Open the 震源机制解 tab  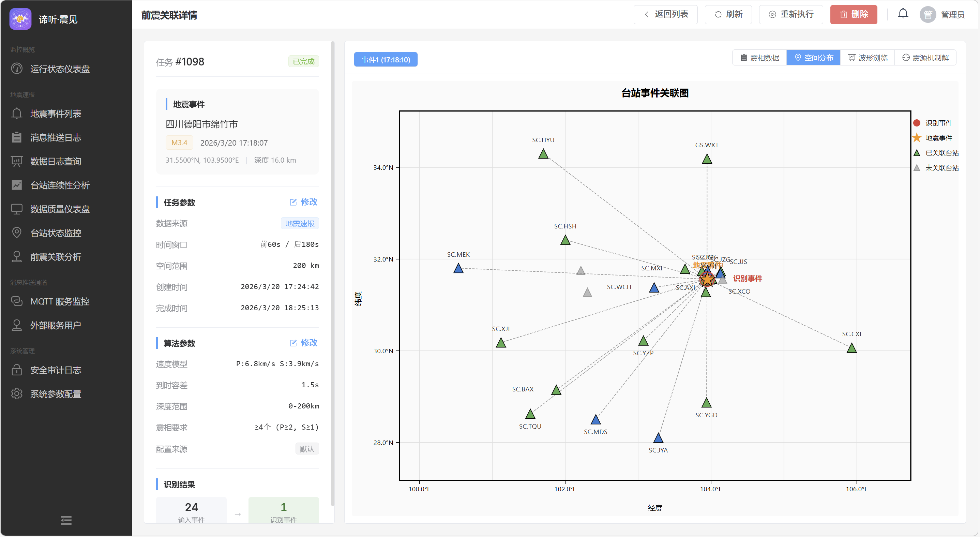[925, 58]
